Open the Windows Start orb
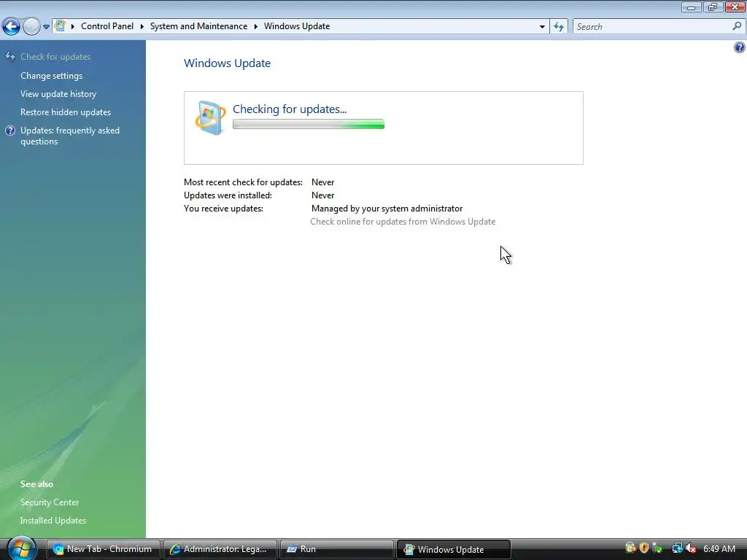Screen dimensions: 747x560 (x=21, y=548)
